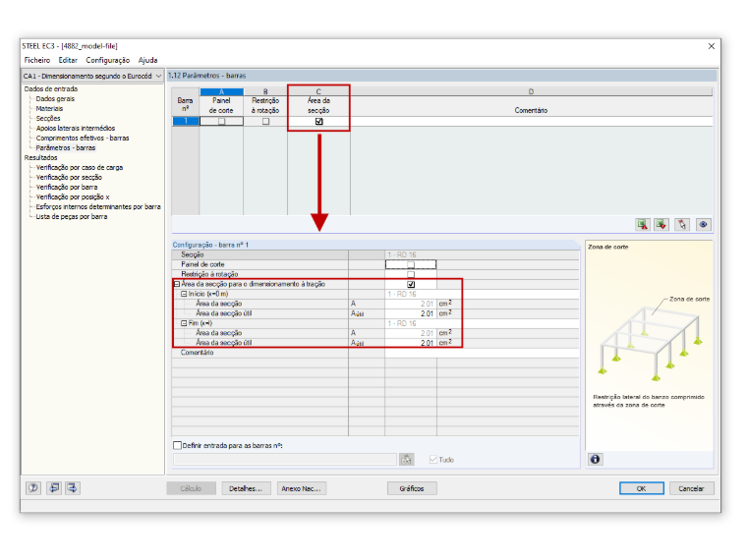Open Verificação por barra results
The height and width of the screenshot is (560, 747).
point(67,187)
